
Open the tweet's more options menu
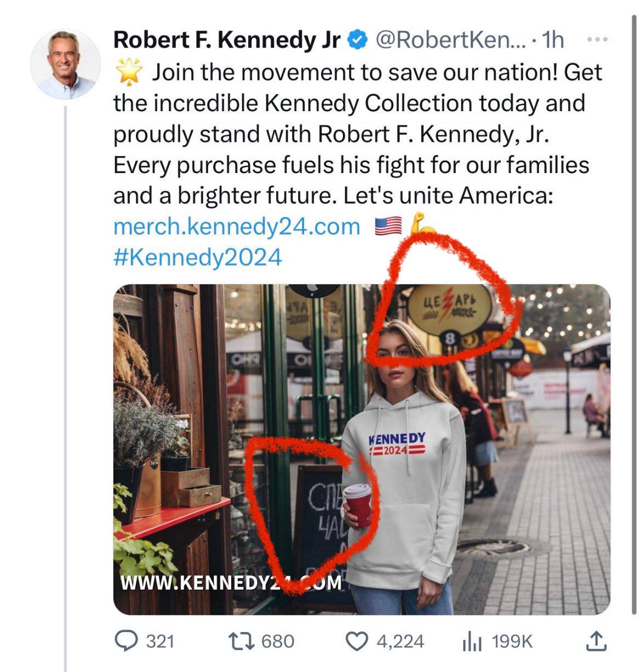pos(597,40)
